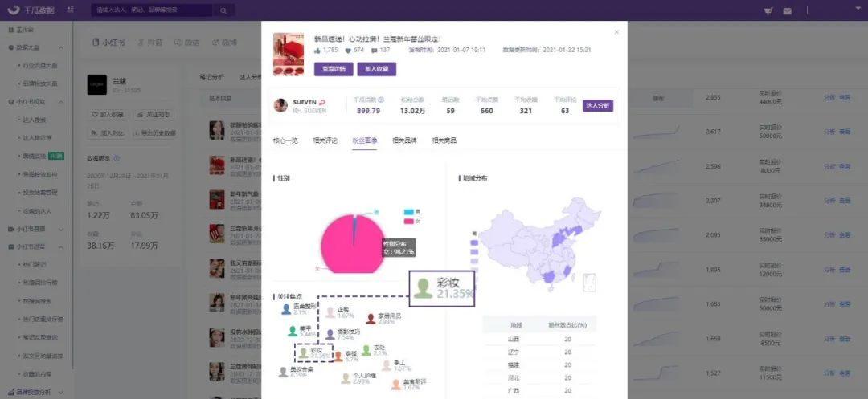Screen dimensions: 868x399
Task: Open 达人搜索 in the sidebar
Action: [x=35, y=120]
